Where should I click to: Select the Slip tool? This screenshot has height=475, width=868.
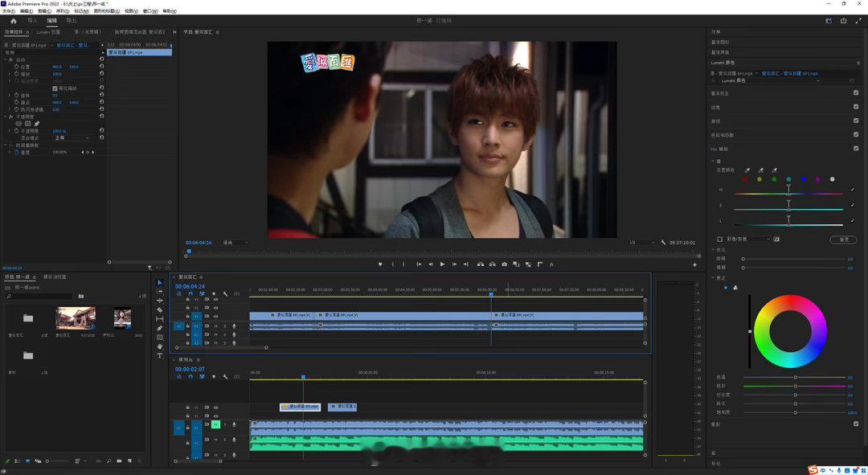(x=159, y=319)
